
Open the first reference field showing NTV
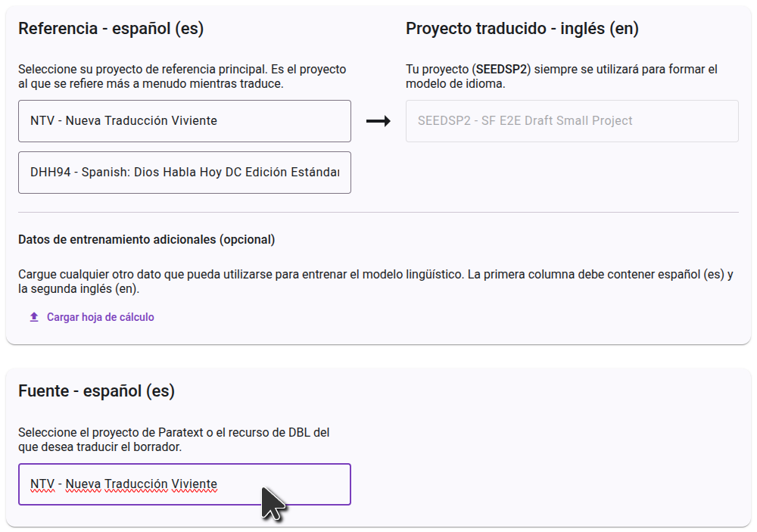185,121
